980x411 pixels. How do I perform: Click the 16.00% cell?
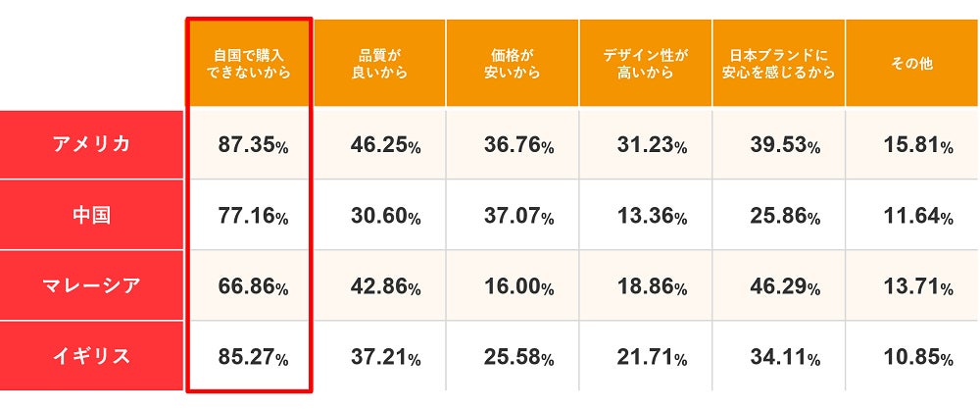pos(518,286)
